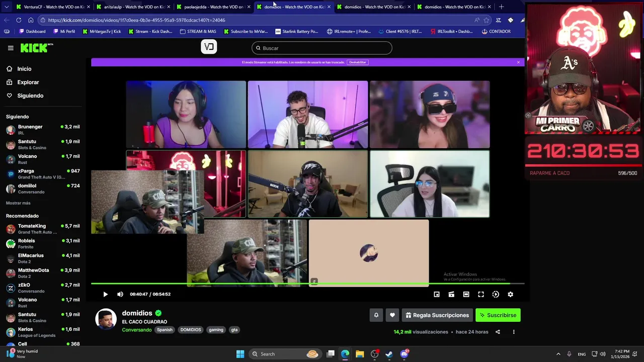Select the gta tag
This screenshot has width=644, height=362.
tap(234, 330)
